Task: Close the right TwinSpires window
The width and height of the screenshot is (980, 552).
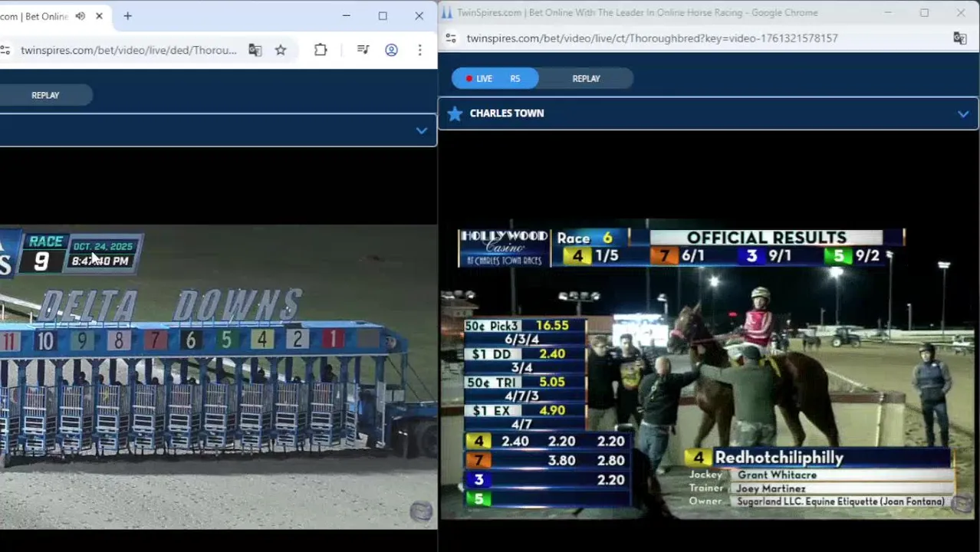Action: (x=960, y=12)
